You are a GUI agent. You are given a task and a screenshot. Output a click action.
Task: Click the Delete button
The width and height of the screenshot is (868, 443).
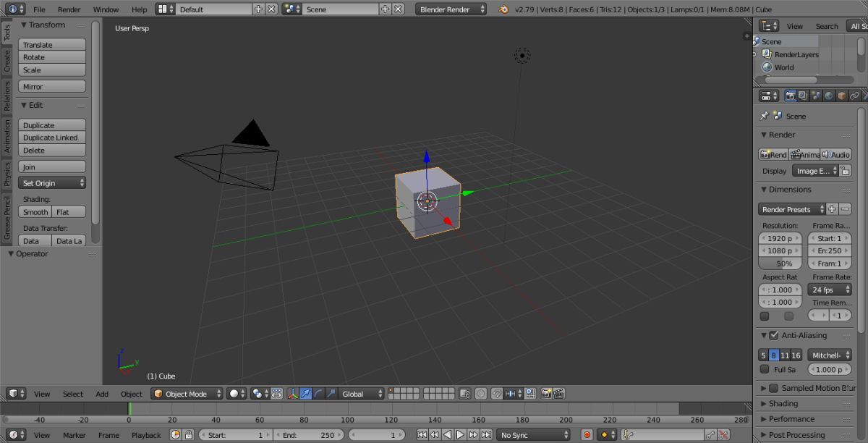52,151
